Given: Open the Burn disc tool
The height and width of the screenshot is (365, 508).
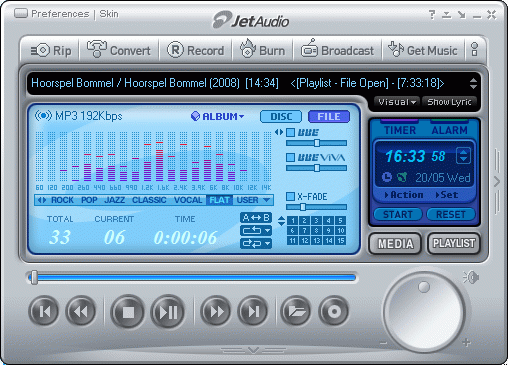Looking at the screenshot, I should coord(262,50).
